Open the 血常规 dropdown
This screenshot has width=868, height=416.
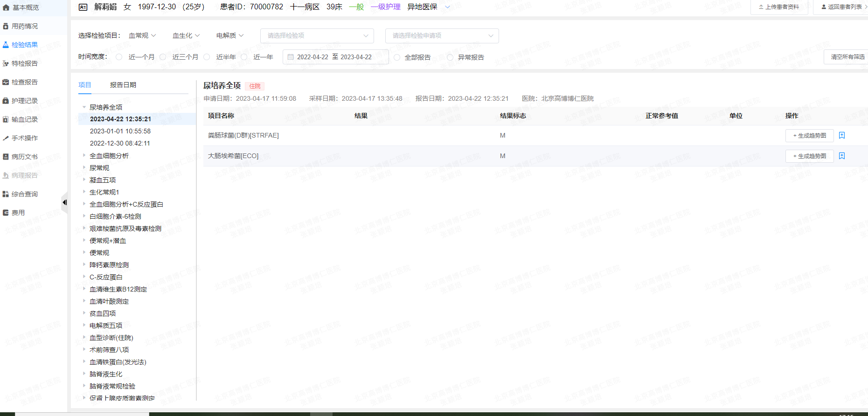point(142,35)
